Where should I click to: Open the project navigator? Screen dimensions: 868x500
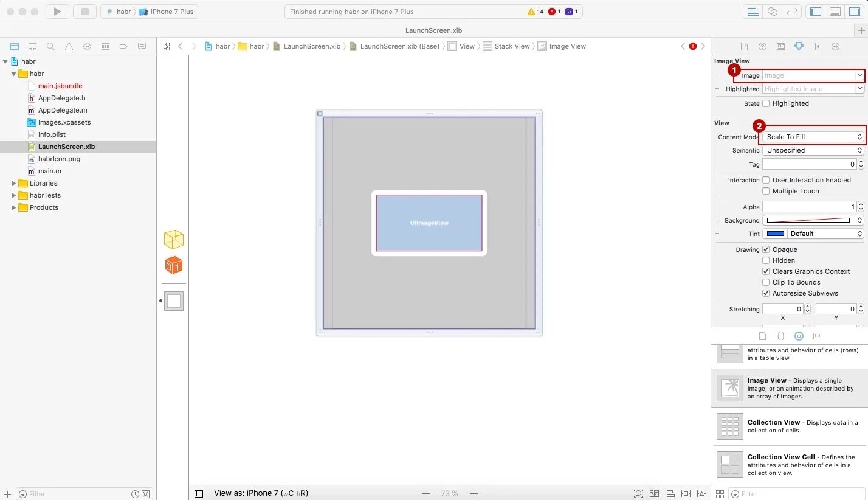click(14, 46)
